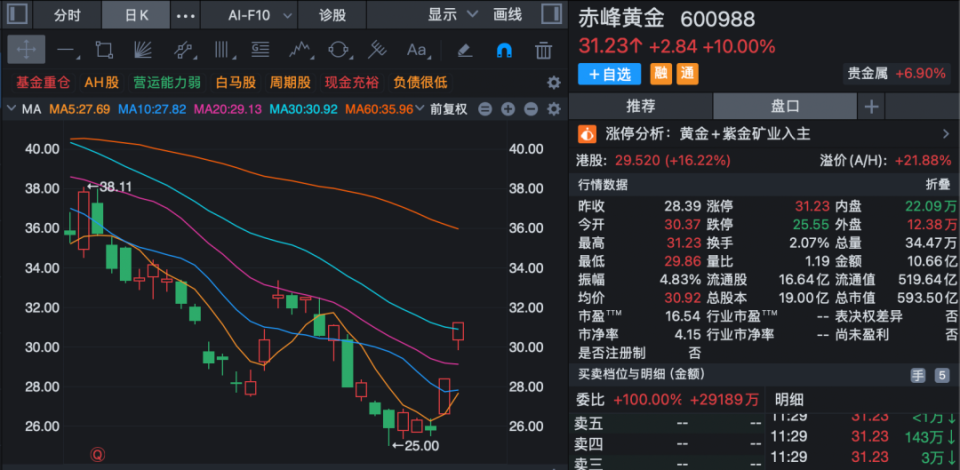Click the 143万 trade detail row
Screen dimensions: 960x470
863,437
